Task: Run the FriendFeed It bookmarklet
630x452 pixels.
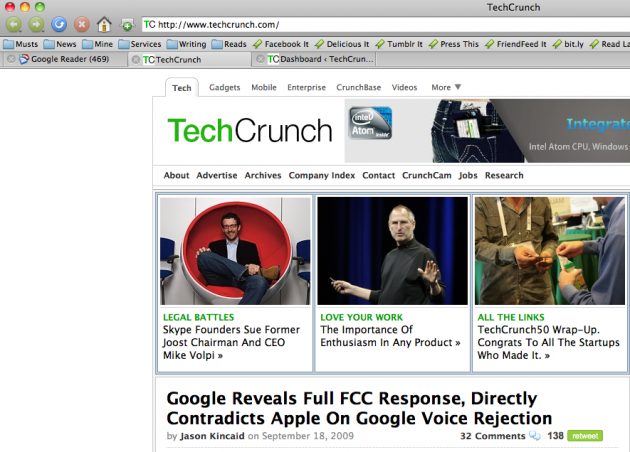Action: (515, 44)
